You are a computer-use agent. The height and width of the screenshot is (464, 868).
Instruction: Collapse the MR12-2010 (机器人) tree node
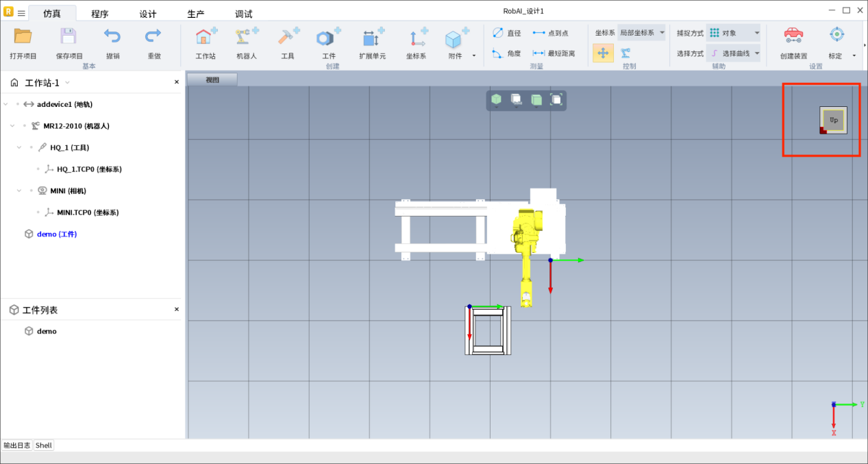12,126
